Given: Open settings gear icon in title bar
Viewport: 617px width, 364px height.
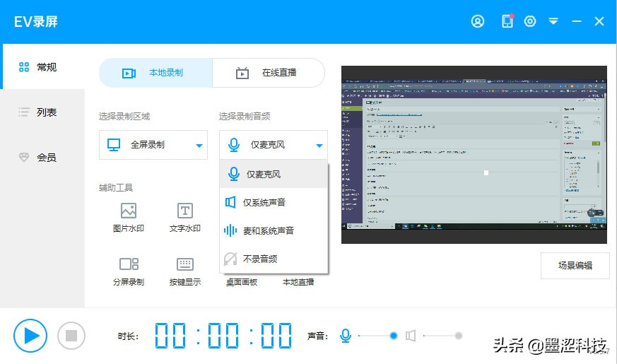Looking at the screenshot, I should click(530, 21).
